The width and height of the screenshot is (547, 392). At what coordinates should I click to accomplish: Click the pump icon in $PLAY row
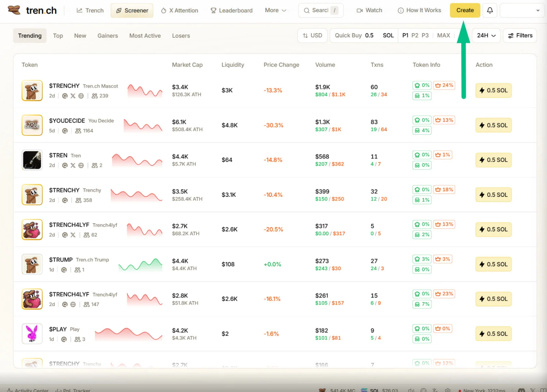click(x=64, y=339)
